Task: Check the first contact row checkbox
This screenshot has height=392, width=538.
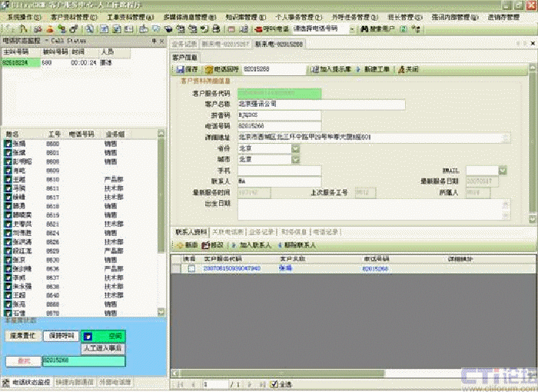Action: [192, 268]
